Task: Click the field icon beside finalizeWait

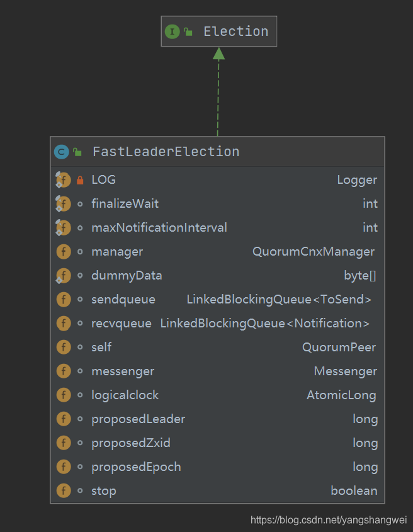Action: (x=63, y=204)
